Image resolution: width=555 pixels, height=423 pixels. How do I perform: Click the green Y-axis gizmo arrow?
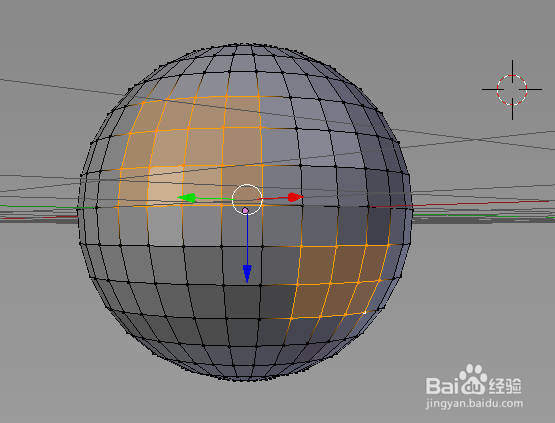[187, 198]
